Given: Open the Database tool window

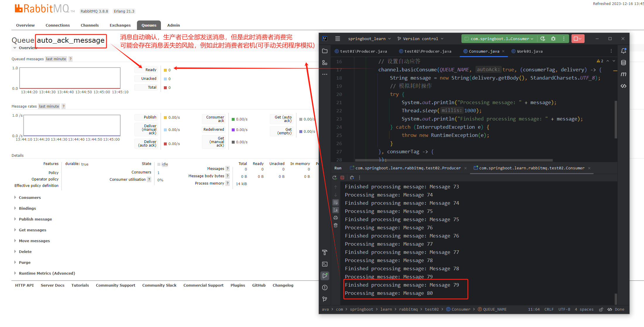Looking at the screenshot, I should 624,63.
